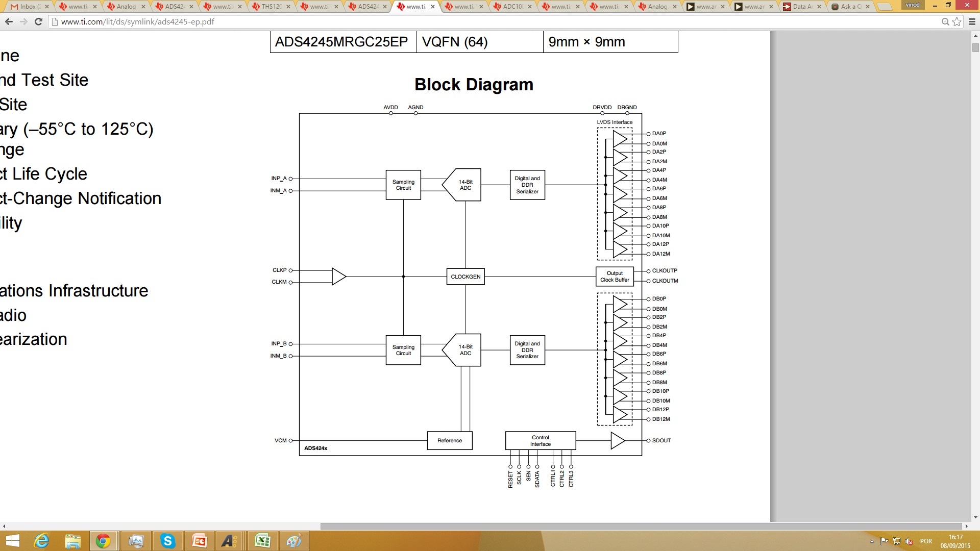
Task: Change the POR input language
Action: (926, 541)
